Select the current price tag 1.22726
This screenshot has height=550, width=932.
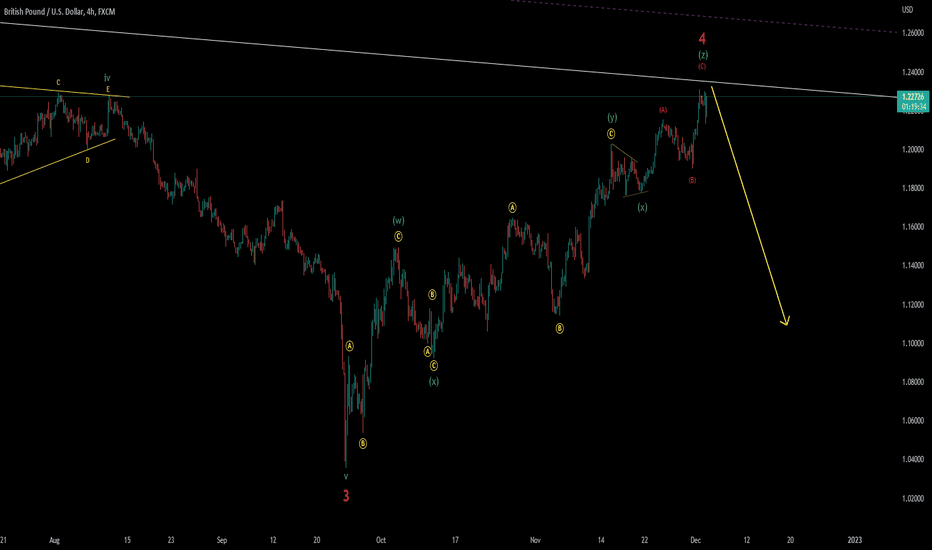912,102
